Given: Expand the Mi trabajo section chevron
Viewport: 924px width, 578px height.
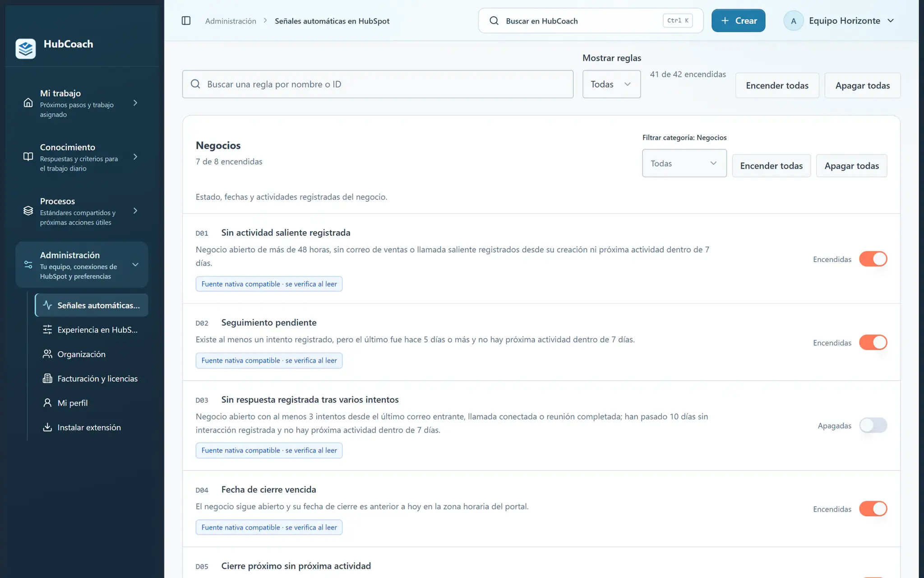Looking at the screenshot, I should [135, 103].
